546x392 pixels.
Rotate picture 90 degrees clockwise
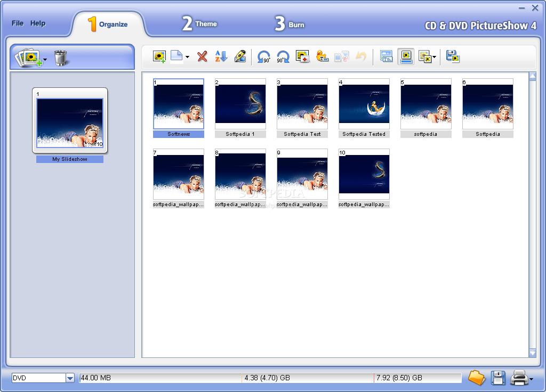[x=283, y=56]
